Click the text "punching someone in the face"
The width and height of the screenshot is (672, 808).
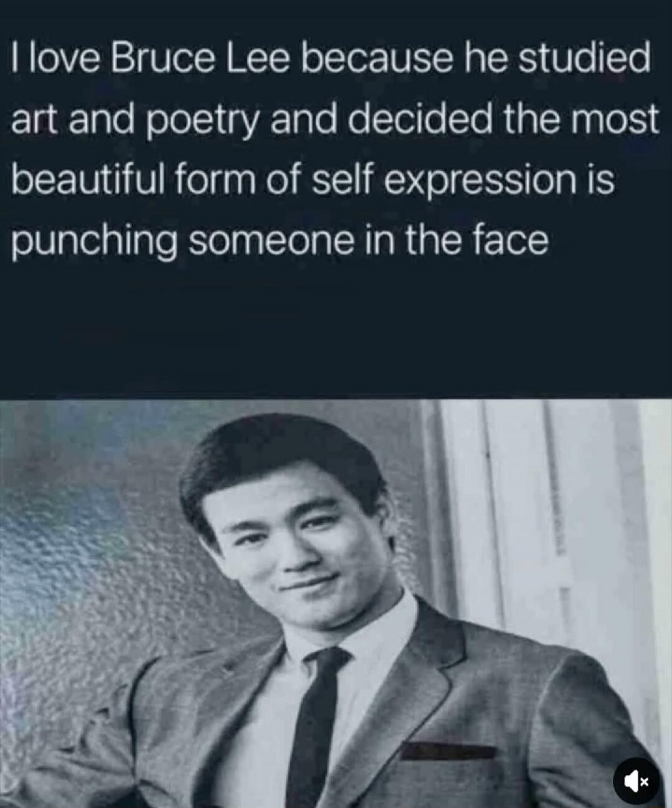pyautogui.click(x=280, y=241)
